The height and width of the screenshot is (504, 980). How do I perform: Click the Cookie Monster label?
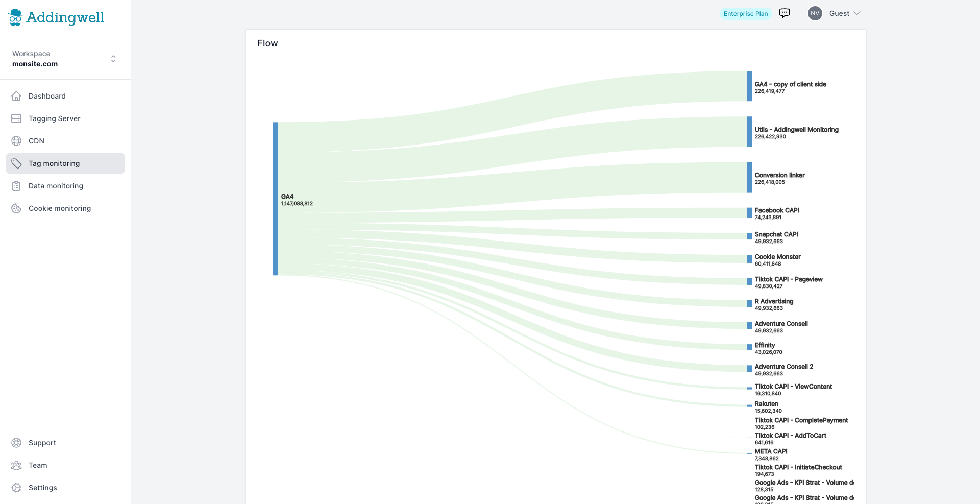tap(778, 257)
